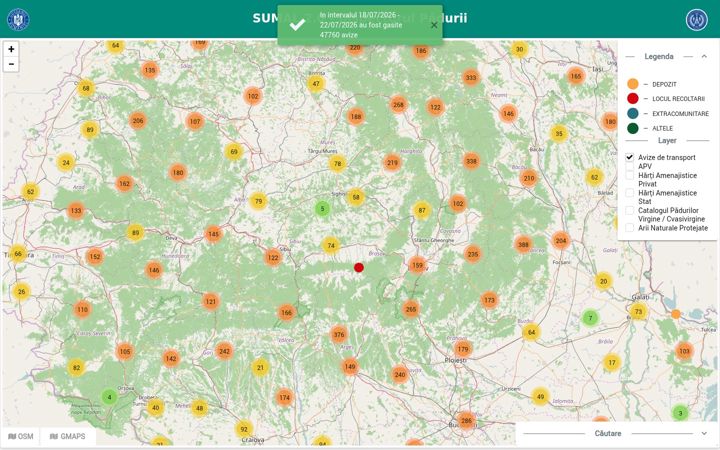The image size is (720, 450).
Task: Open the yellow cluster 73 near Galați
Action: 638,311
